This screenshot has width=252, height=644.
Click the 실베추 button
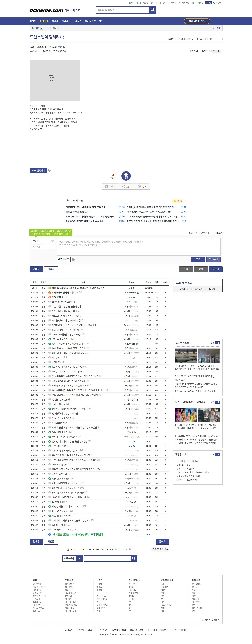coord(110,187)
